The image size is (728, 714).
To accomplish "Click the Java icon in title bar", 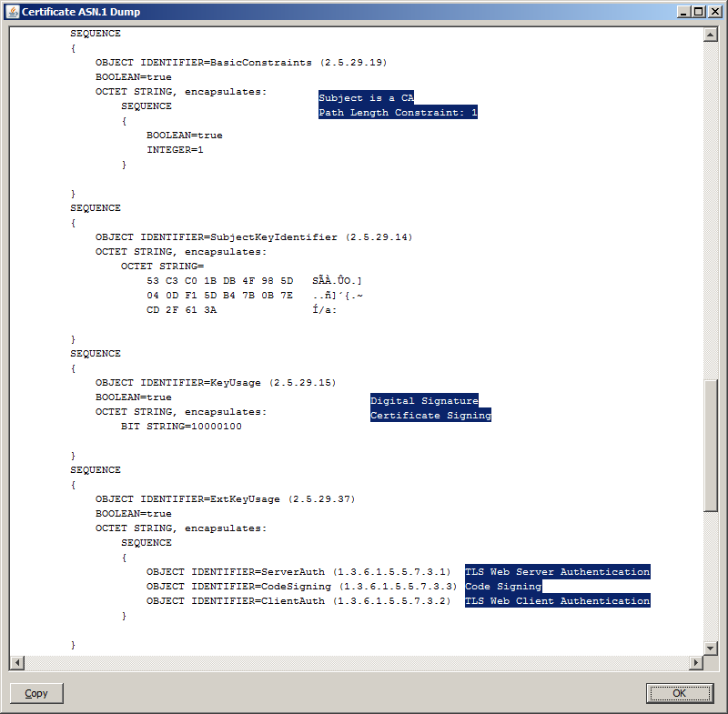I will (x=12, y=12).
